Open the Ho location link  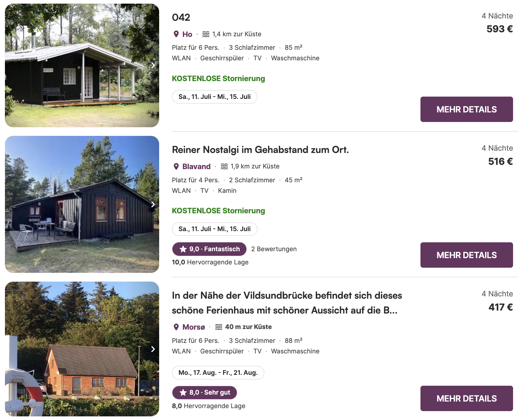(x=187, y=34)
